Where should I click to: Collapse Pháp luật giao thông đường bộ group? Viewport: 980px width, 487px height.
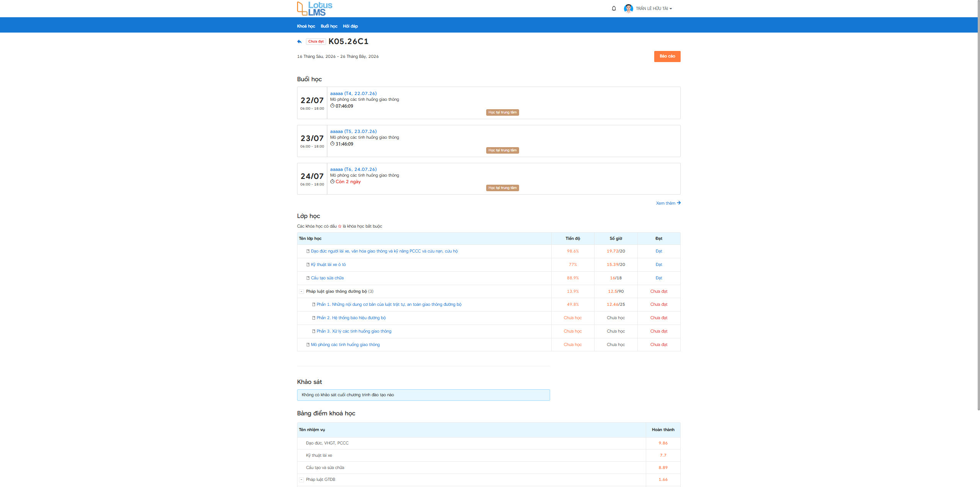(x=301, y=292)
